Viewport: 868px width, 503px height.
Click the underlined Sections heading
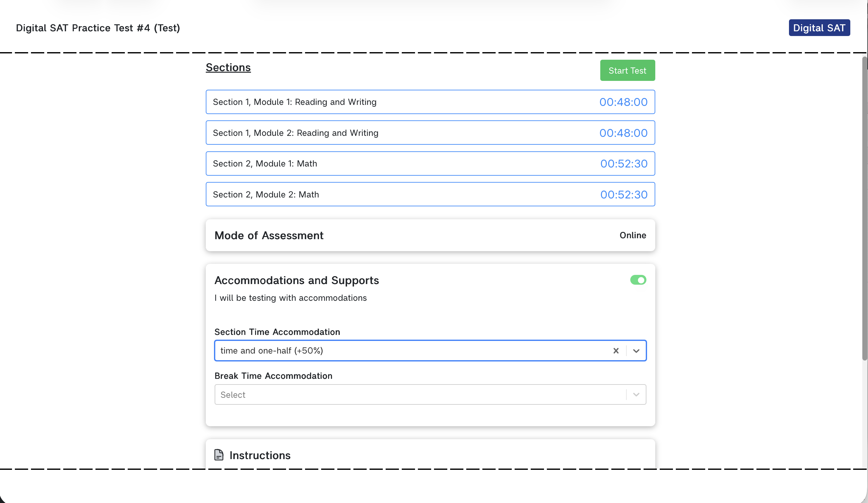click(x=228, y=68)
